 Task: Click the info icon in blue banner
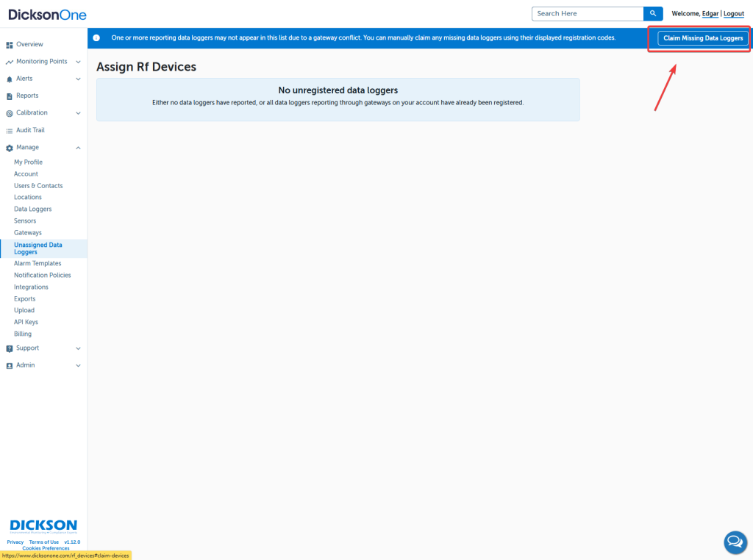click(96, 37)
